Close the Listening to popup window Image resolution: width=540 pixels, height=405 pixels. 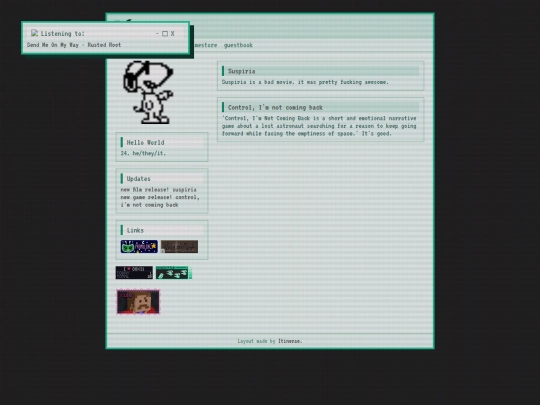tap(173, 33)
